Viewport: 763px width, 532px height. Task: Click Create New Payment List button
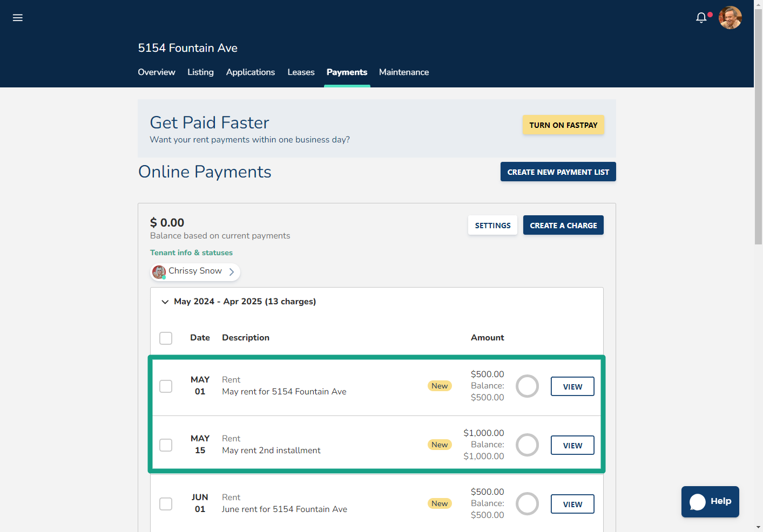tap(558, 172)
